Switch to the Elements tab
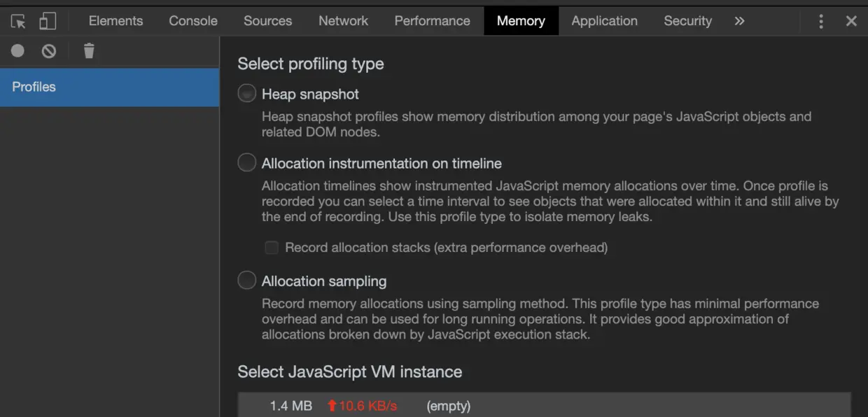 click(115, 21)
